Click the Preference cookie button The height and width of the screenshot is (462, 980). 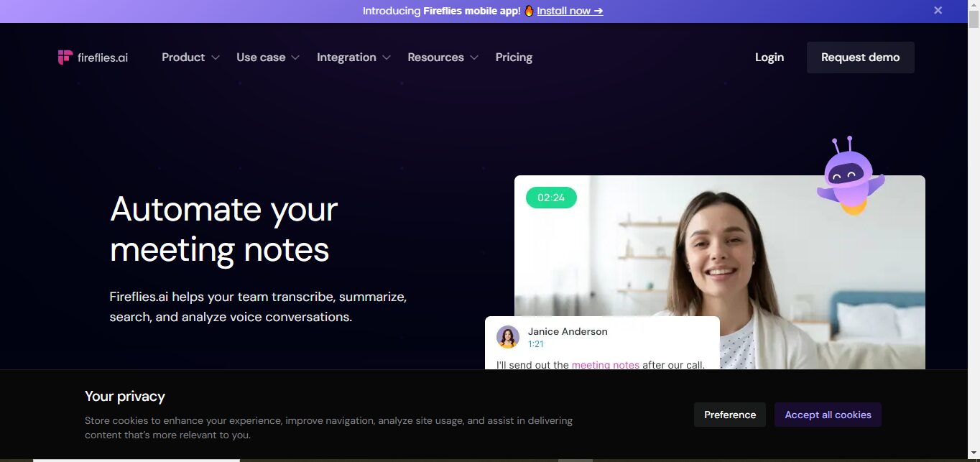click(730, 415)
